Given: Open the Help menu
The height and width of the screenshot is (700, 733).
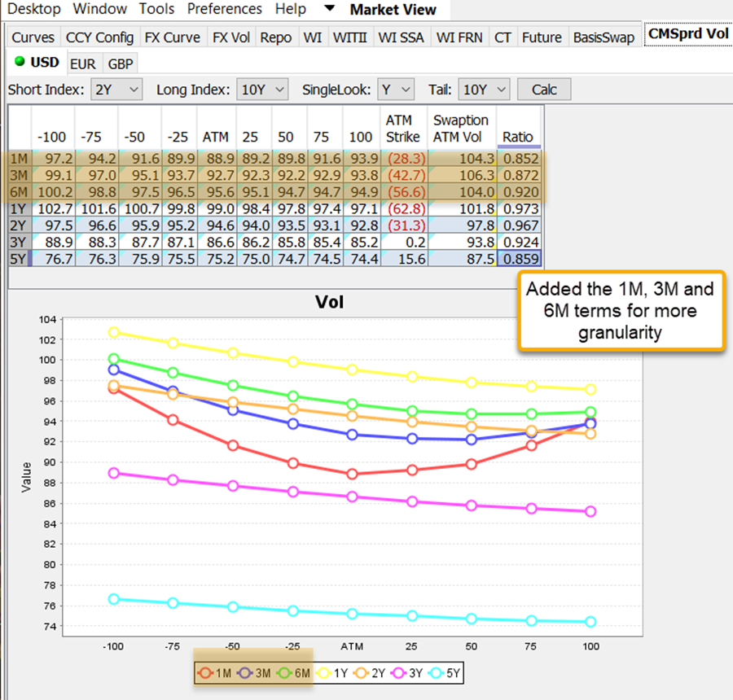Looking at the screenshot, I should 290,9.
